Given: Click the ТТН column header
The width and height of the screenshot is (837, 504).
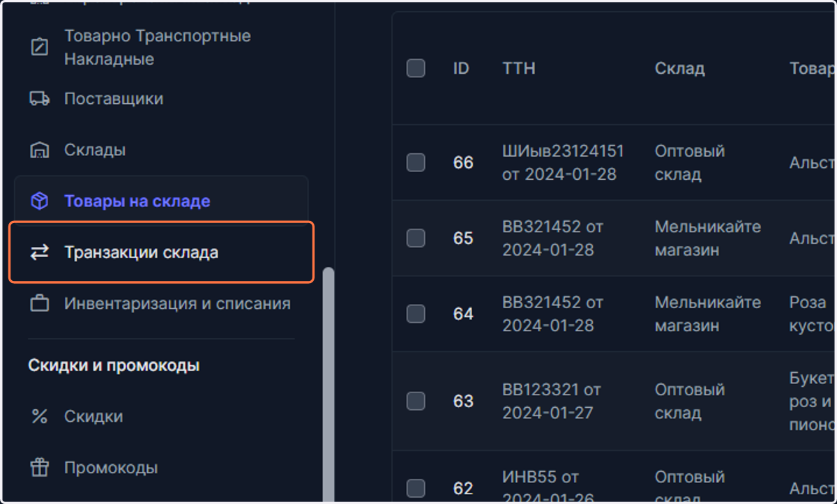Looking at the screenshot, I should tap(519, 68).
